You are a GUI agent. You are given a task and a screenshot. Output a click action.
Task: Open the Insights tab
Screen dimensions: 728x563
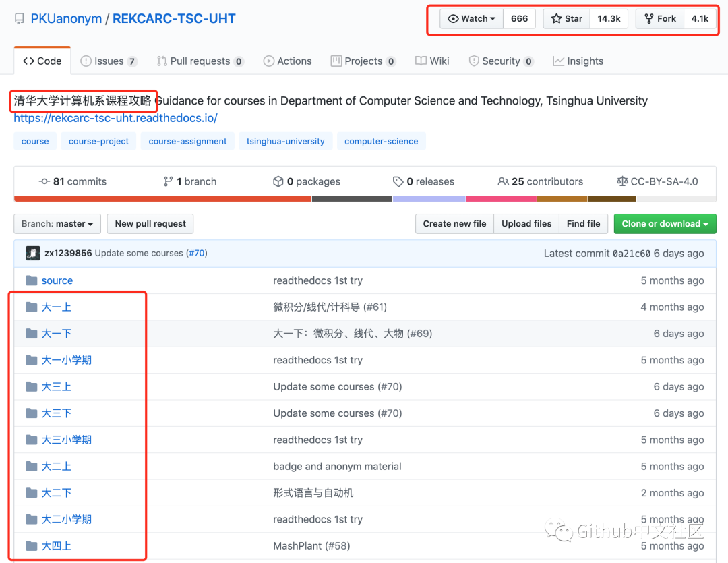click(x=578, y=61)
